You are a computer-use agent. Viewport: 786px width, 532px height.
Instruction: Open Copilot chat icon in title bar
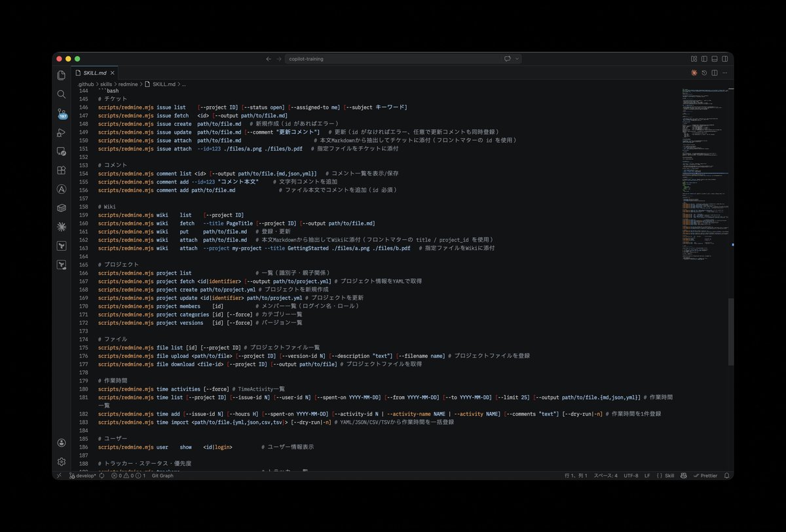[508, 59]
